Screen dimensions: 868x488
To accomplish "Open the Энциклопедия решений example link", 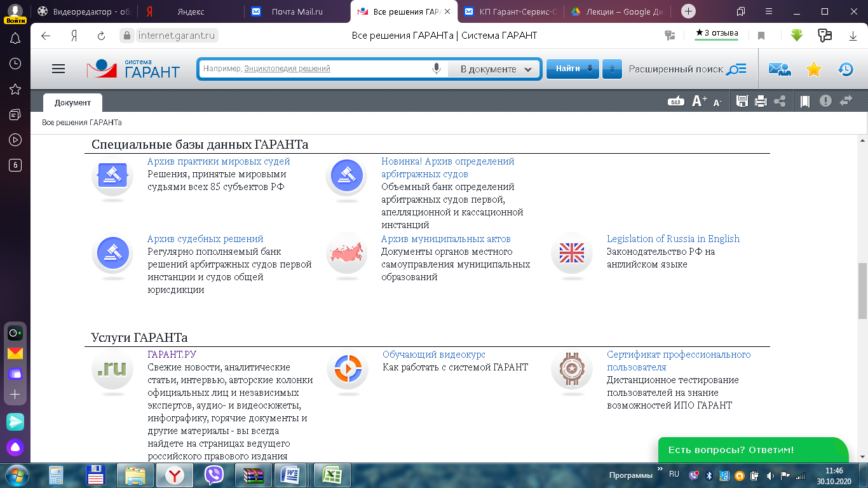I will [x=287, y=69].
